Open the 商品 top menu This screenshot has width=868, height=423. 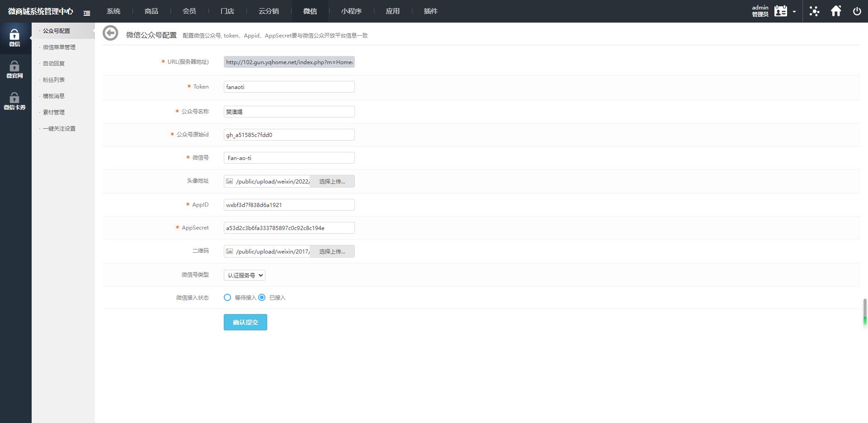click(151, 11)
